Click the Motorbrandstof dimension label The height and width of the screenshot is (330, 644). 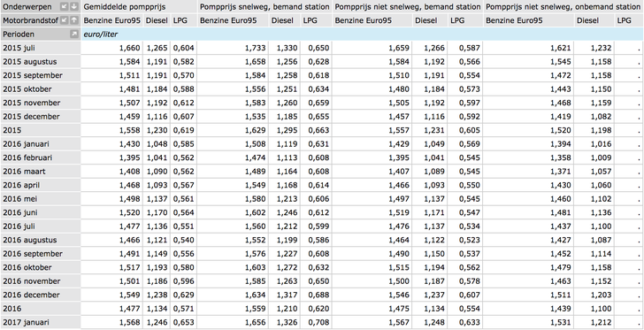tap(30, 20)
